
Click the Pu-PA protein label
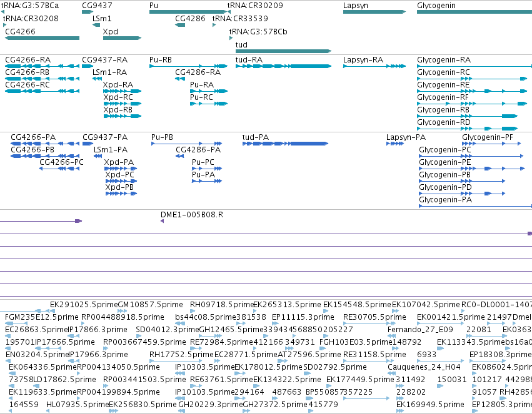click(204, 175)
